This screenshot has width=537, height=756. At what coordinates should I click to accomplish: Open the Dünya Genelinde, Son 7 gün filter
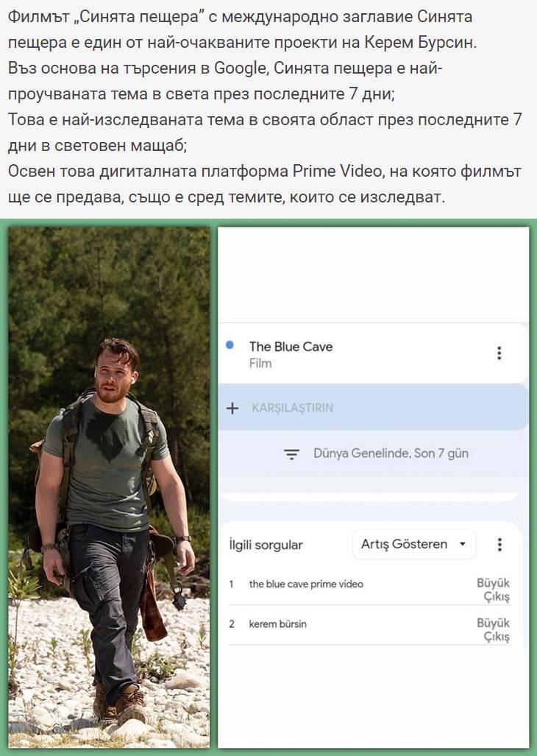[391, 453]
